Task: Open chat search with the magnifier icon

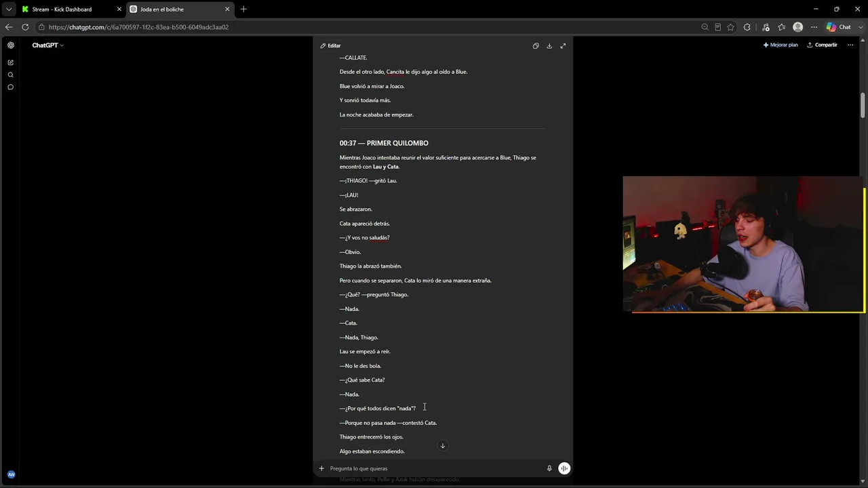Action: click(11, 75)
